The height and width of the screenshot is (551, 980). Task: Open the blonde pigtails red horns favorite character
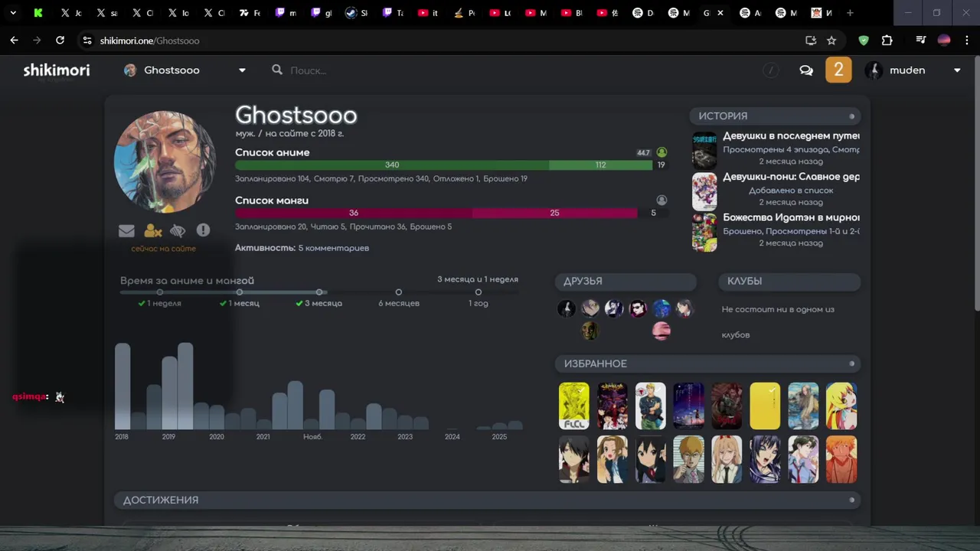click(727, 460)
